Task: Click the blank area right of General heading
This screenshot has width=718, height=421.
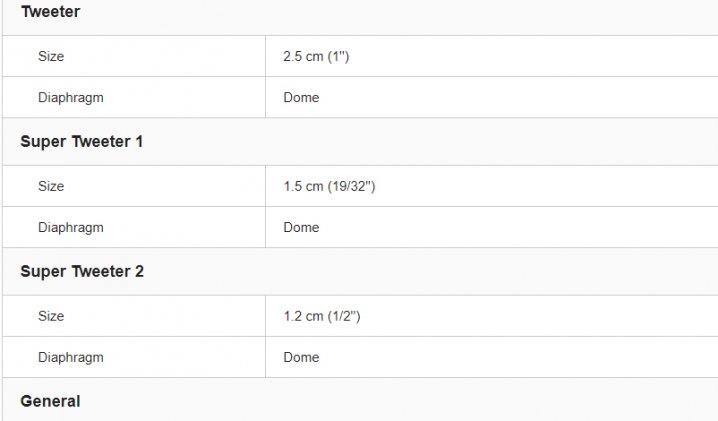Action: (x=400, y=402)
